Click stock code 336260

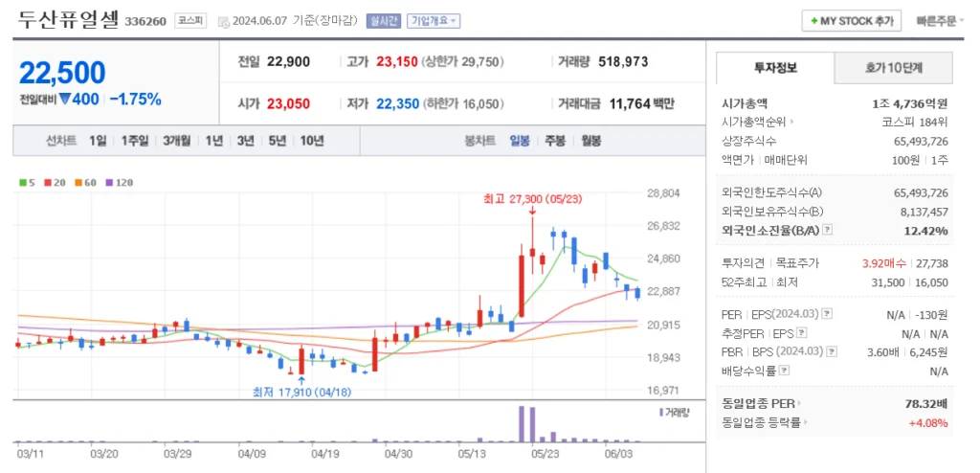[x=145, y=22]
